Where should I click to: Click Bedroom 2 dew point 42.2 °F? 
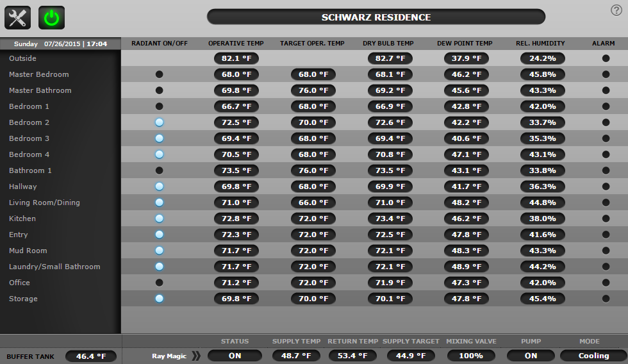click(x=467, y=122)
